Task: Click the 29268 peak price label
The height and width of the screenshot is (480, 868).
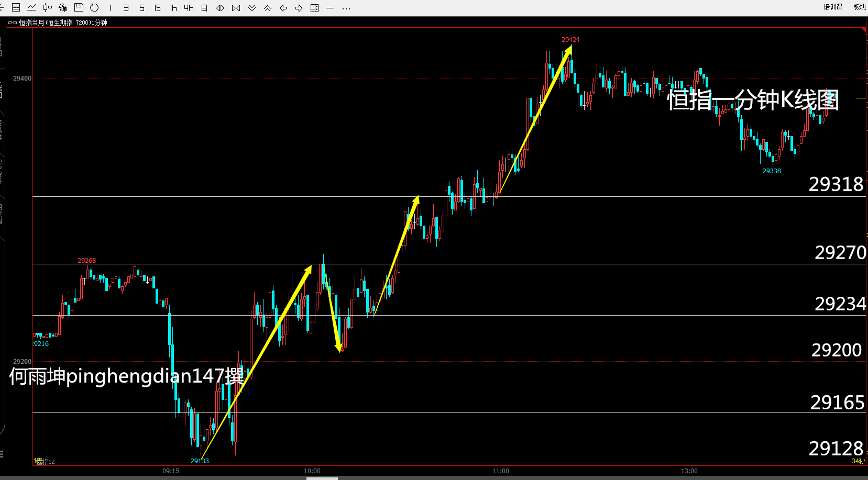Action: pyautogui.click(x=87, y=261)
